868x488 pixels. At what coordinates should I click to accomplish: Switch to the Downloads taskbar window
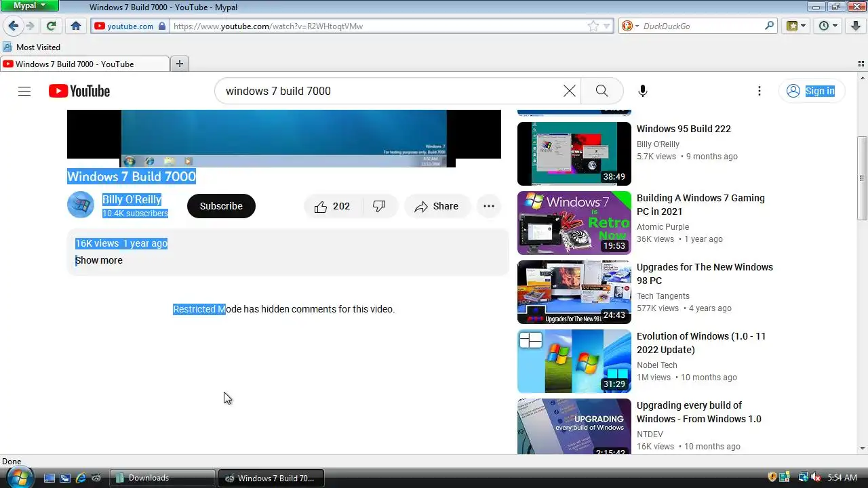click(x=162, y=478)
